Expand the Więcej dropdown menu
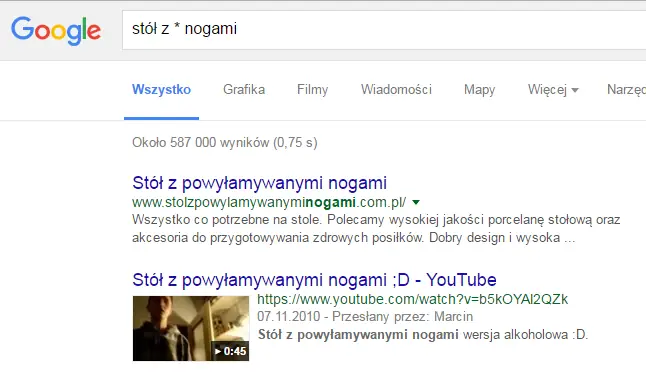 [x=553, y=89]
